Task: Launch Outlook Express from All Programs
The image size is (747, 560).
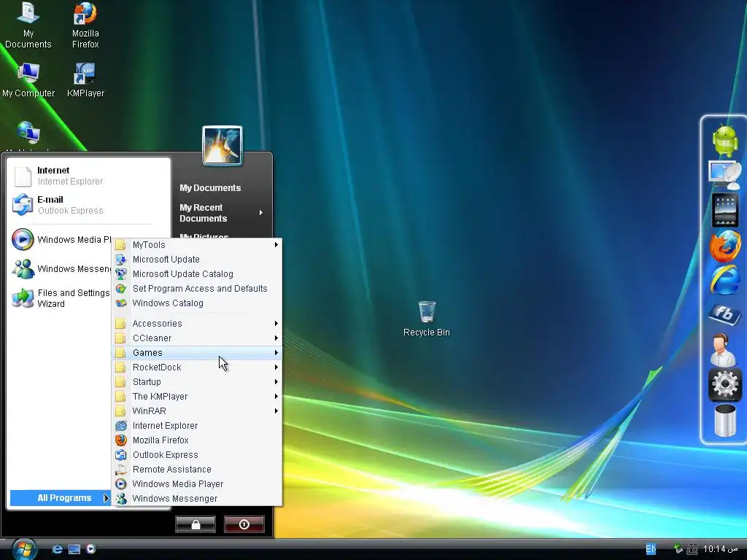Action: click(x=197, y=455)
